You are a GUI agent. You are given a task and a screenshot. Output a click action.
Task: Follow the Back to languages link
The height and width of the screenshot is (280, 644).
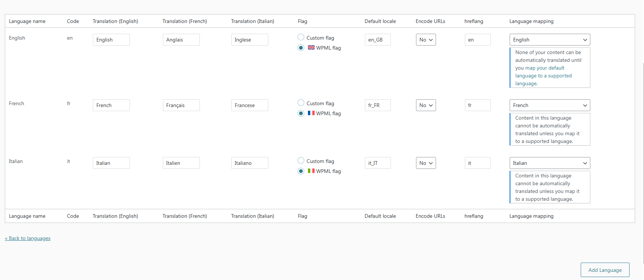[x=28, y=238]
